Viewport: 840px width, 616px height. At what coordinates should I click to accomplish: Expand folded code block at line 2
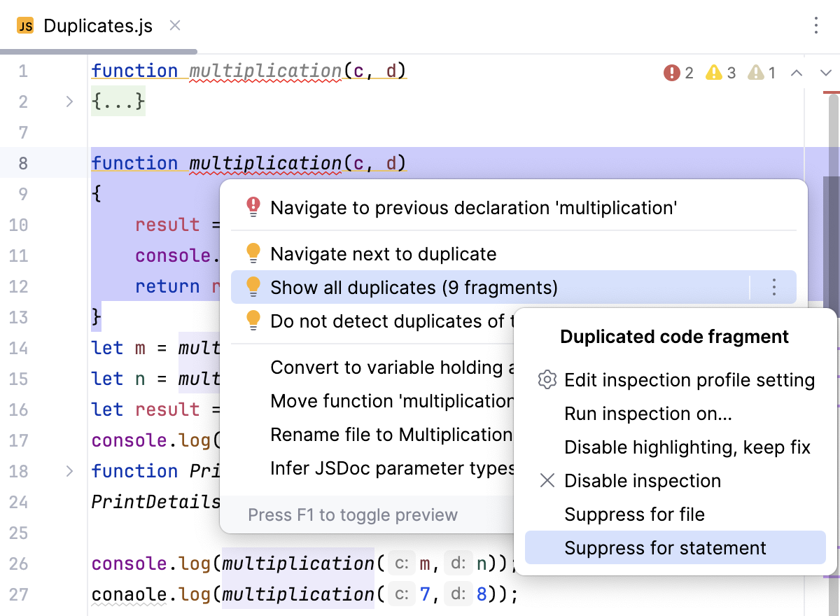[x=69, y=102]
